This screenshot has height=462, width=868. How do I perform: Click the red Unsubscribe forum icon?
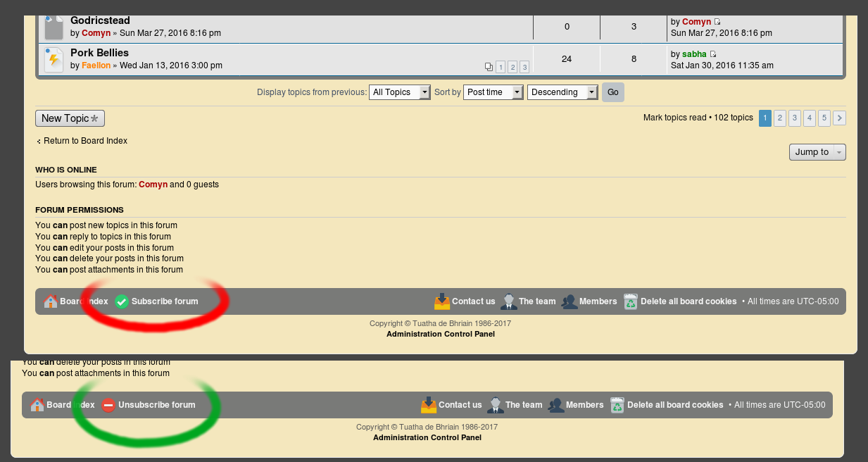pyautogui.click(x=108, y=405)
